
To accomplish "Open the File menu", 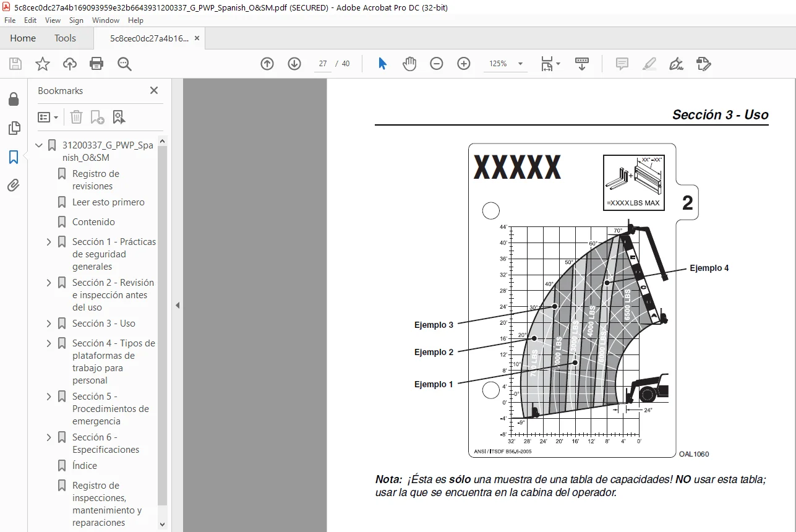I will [x=10, y=20].
